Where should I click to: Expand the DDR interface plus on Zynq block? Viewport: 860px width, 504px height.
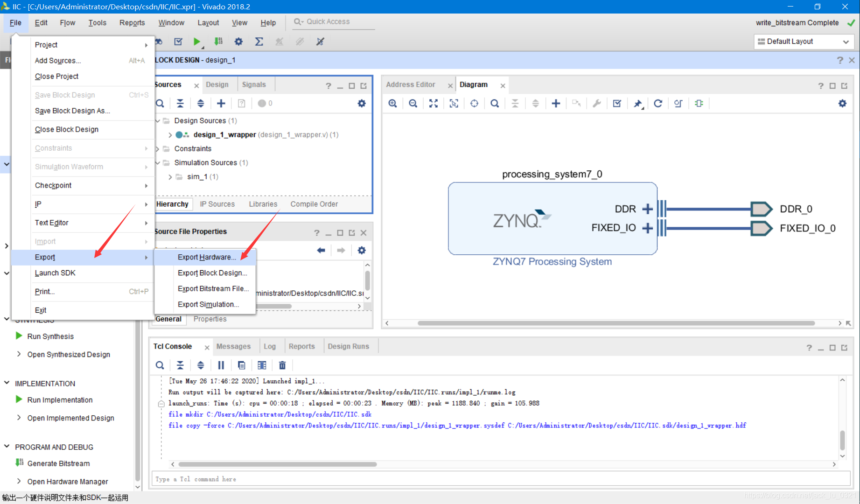click(x=647, y=209)
